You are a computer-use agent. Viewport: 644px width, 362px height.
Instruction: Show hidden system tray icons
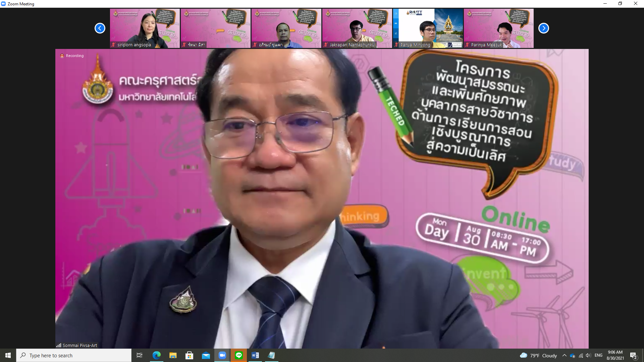[x=564, y=355]
